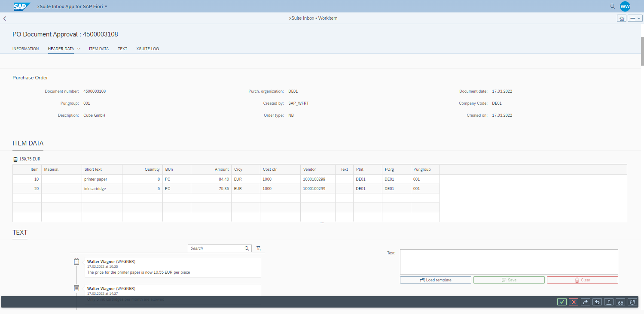The width and height of the screenshot is (644, 314).
Task: Select the binoculars review icon
Action: (x=620, y=302)
